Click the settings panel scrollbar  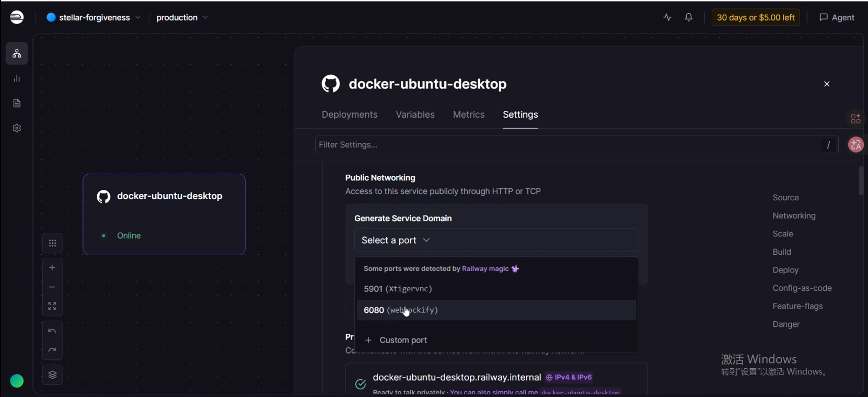[861, 181]
